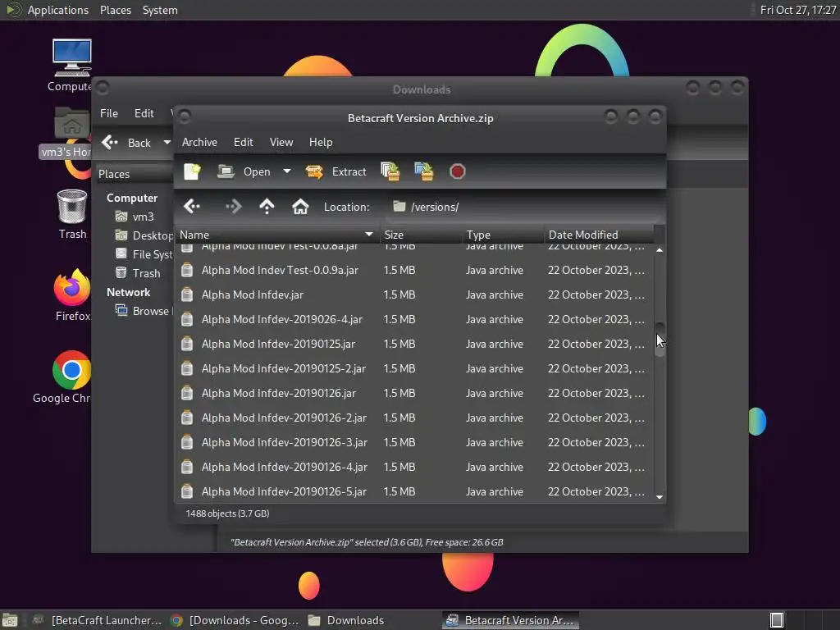Open Applications menu in top panel

[x=48, y=10]
